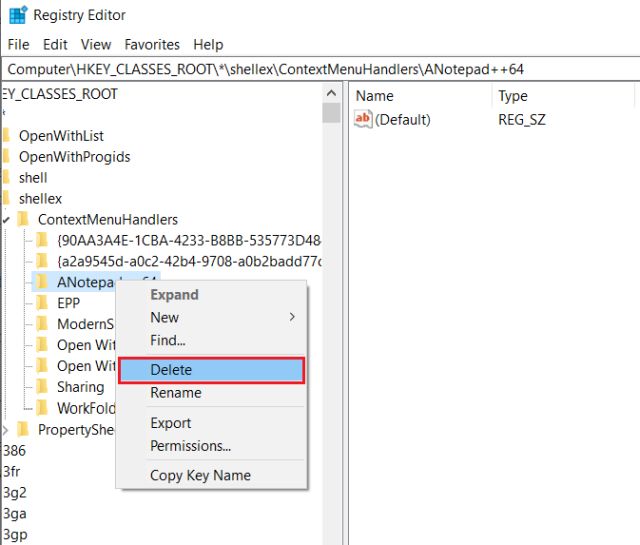Select the {90AA3A4E-1CBA-4233 key

click(189, 240)
